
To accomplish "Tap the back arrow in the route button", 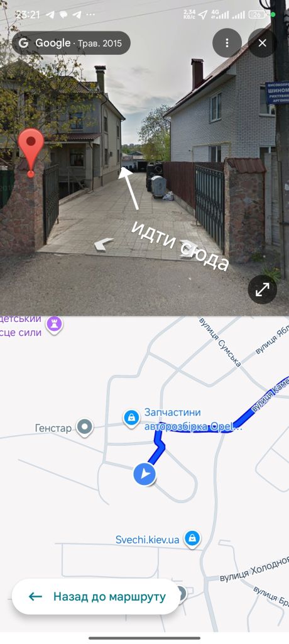I will point(35,596).
